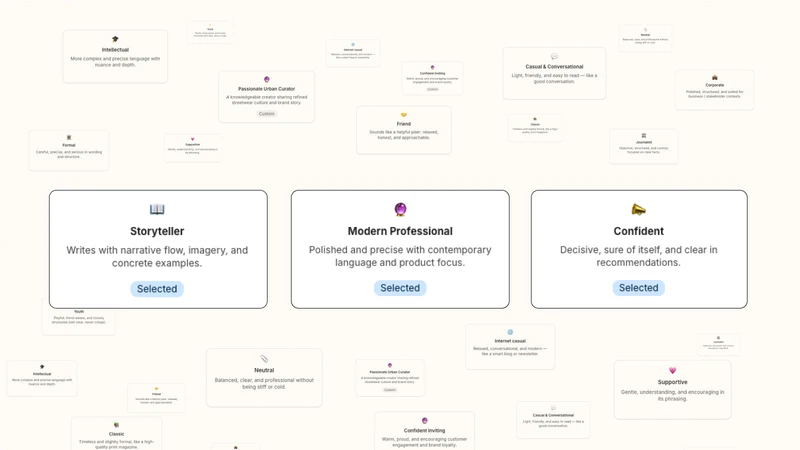Screen dimensions: 800x450
Task: Click the pink heart icon on Supportive
Action: pos(672,370)
